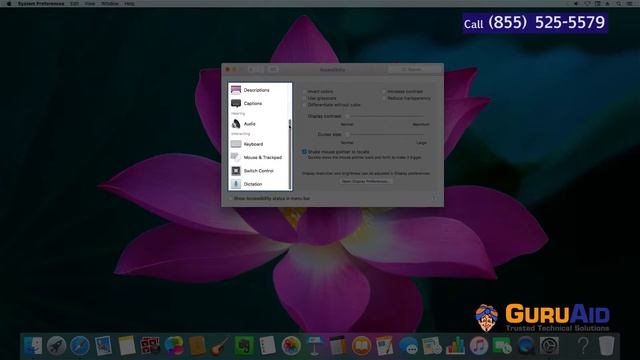Open the Edit menu
640x360 pixels.
click(x=74, y=3)
